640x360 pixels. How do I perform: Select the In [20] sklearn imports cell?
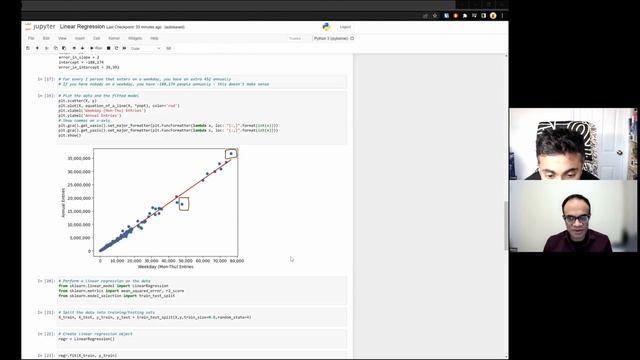pos(202,290)
